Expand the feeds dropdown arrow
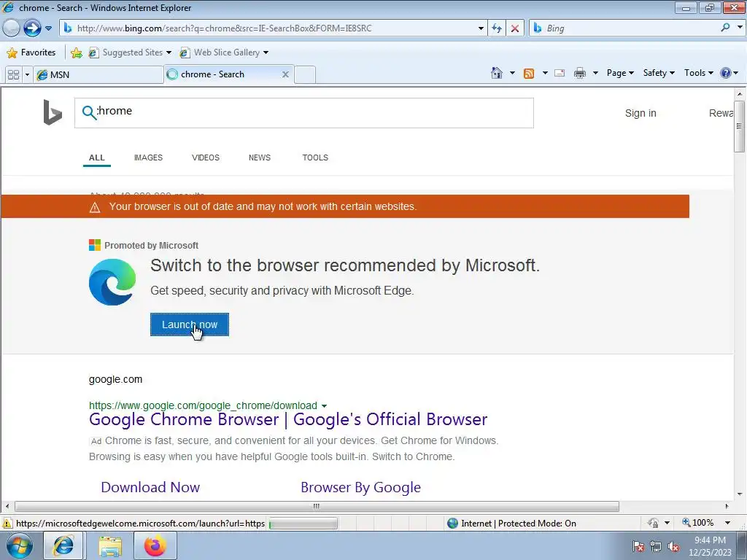 [545, 73]
